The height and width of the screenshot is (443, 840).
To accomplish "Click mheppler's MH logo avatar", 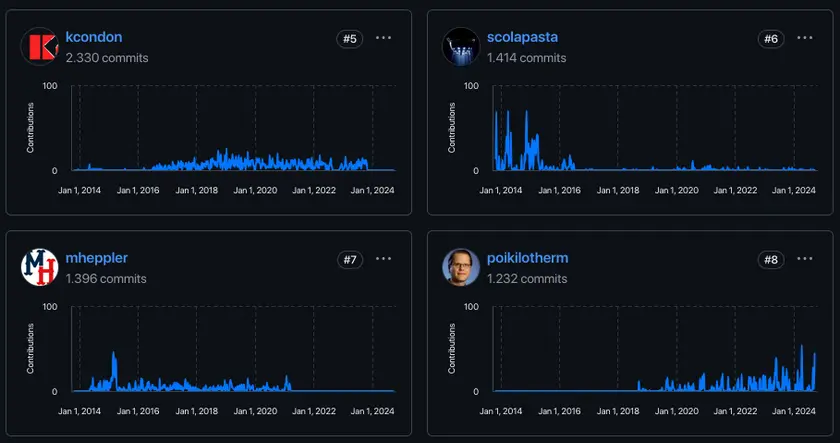I will click(40, 268).
